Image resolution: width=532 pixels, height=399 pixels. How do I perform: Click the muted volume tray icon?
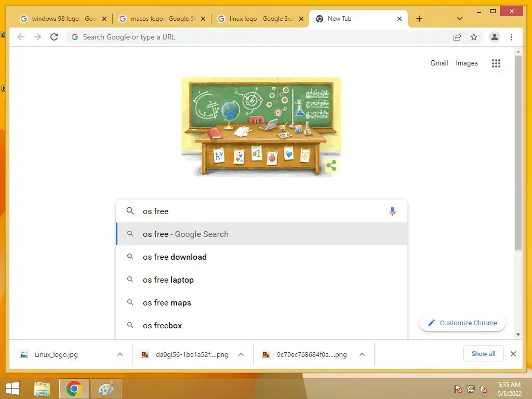(483, 389)
